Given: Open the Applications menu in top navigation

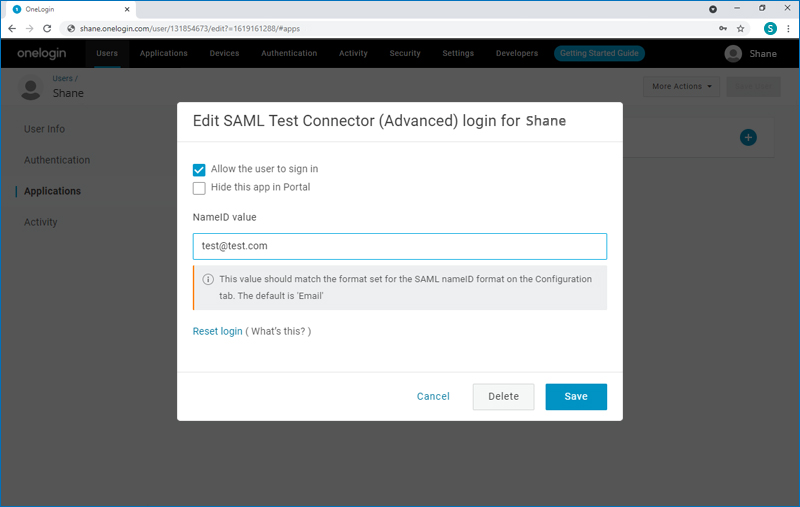Looking at the screenshot, I should point(163,53).
